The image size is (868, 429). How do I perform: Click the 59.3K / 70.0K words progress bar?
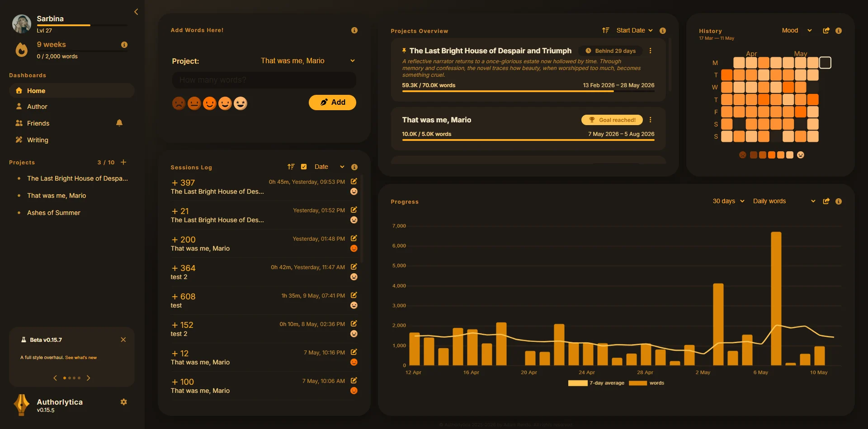[x=528, y=91]
